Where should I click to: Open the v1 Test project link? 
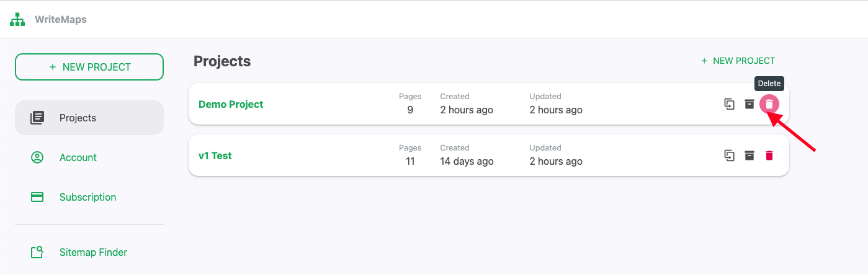215,155
